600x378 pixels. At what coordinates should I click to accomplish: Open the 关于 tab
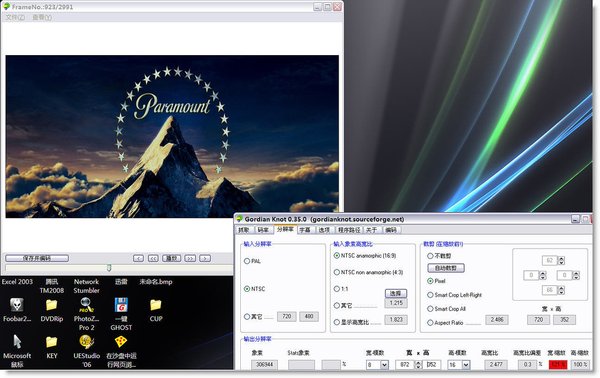[x=372, y=230]
